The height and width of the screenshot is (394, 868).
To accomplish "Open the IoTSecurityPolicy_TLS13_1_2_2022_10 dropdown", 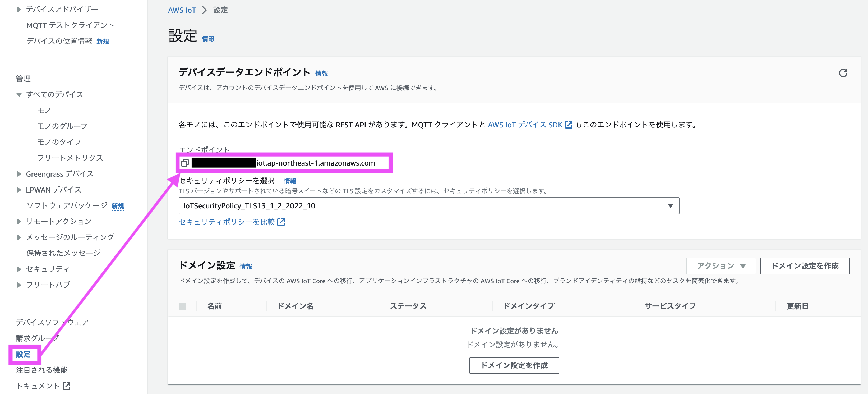I will point(429,206).
